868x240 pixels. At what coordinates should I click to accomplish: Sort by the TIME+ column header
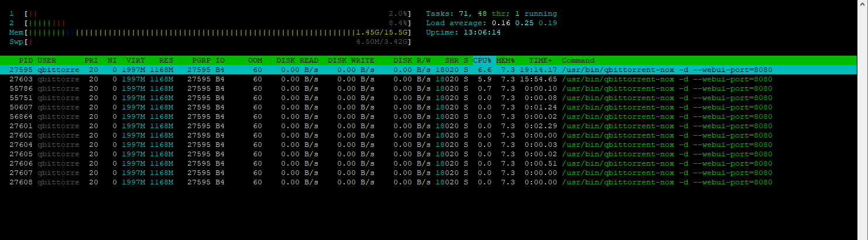[x=541, y=60]
